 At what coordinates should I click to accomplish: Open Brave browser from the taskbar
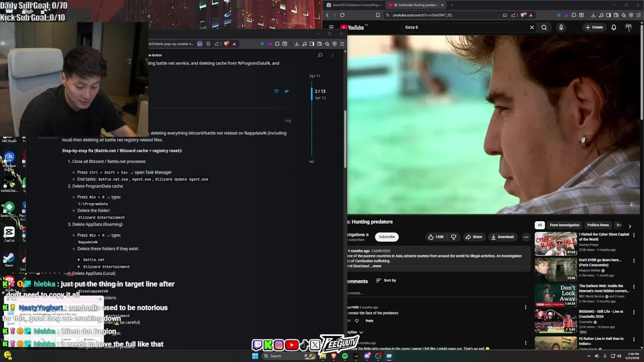[334, 356]
